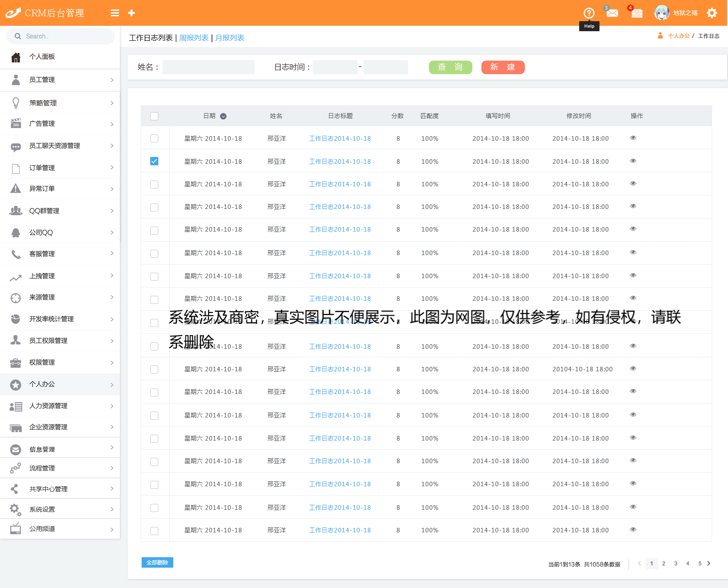View first row log via eye icon
The height and width of the screenshot is (588, 728).
[x=633, y=138]
